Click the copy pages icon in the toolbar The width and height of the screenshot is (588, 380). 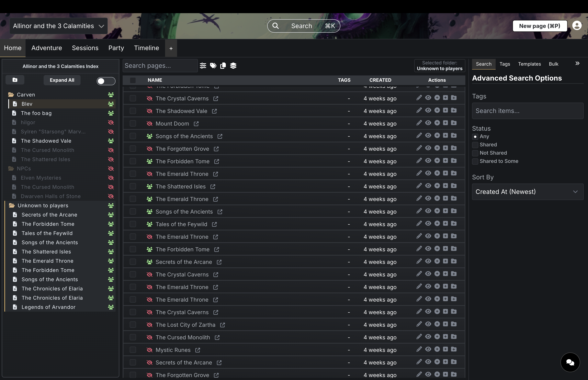point(223,66)
